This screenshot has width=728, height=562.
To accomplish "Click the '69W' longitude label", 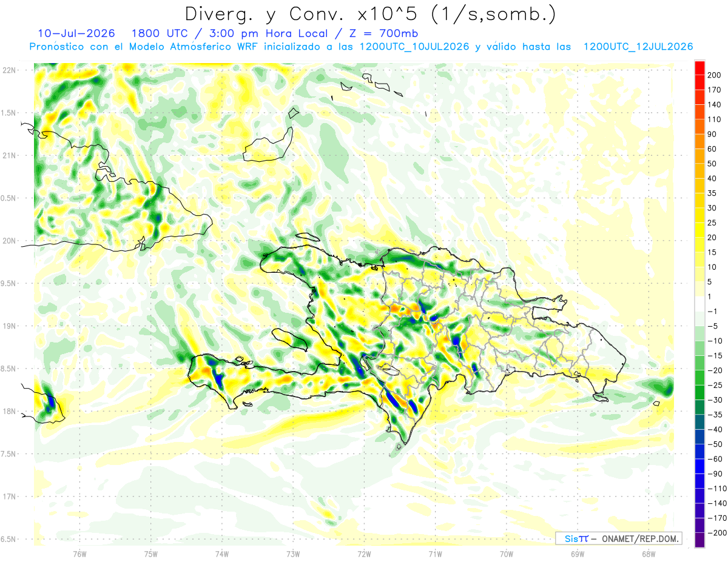I will [x=578, y=554].
